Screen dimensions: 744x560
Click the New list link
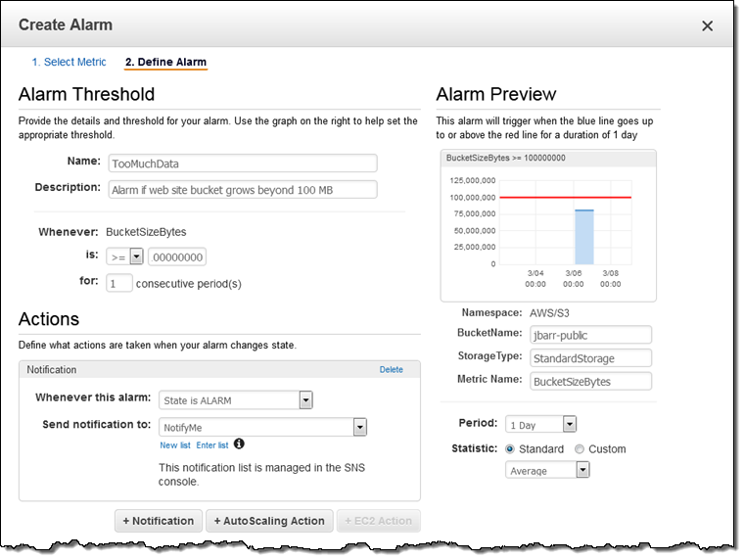175,445
